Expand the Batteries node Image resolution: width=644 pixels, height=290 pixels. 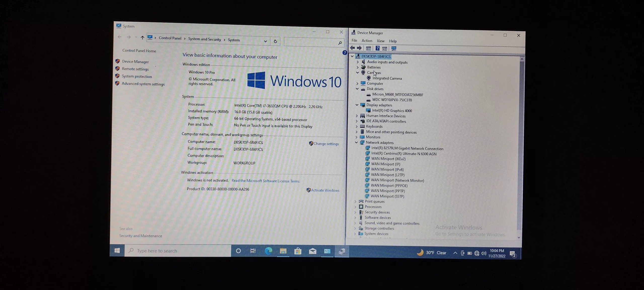[358, 67]
